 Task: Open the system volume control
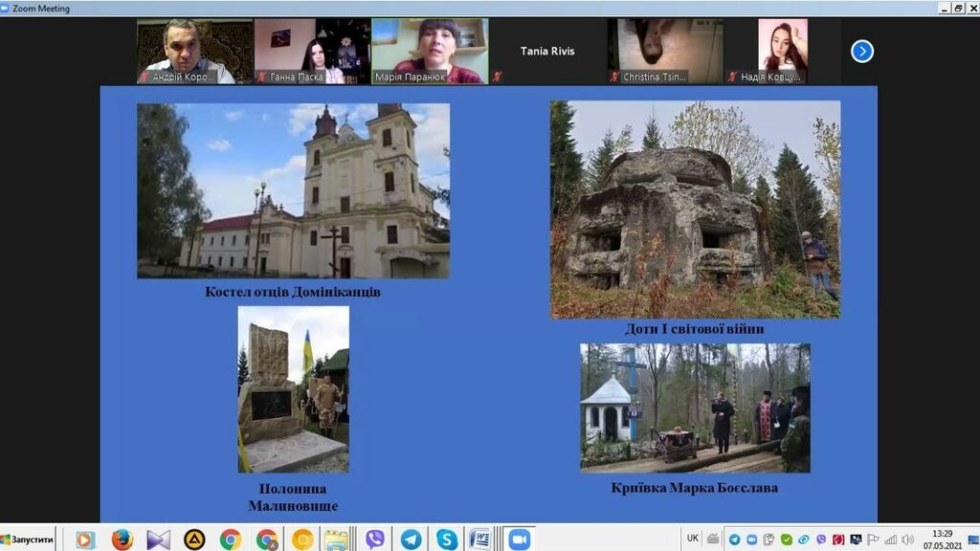pyautogui.click(x=906, y=540)
